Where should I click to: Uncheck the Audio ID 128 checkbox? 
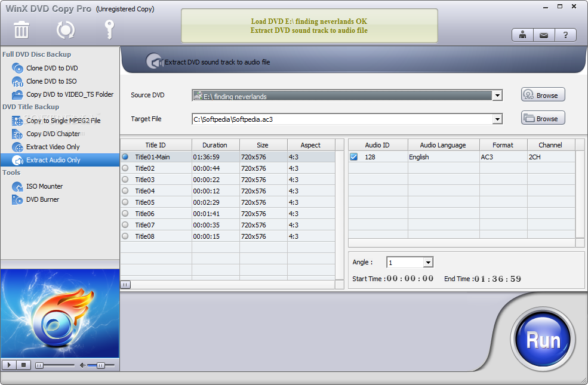(x=353, y=157)
